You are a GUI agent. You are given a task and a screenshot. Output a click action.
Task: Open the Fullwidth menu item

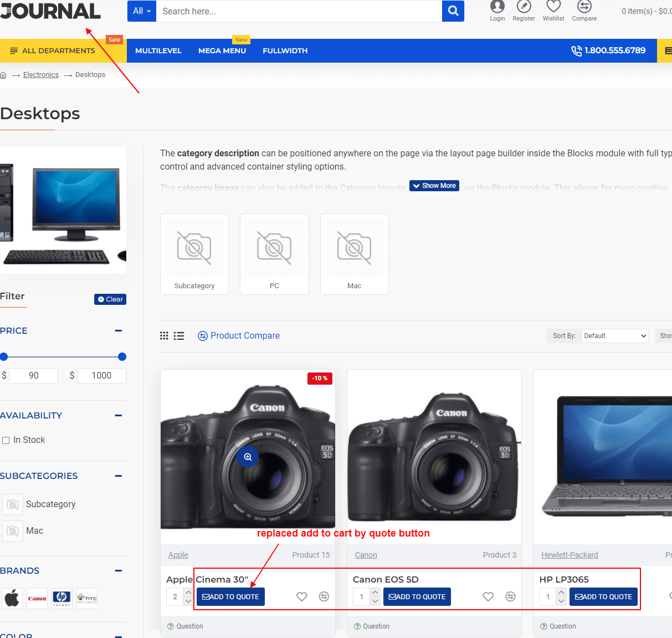point(285,50)
